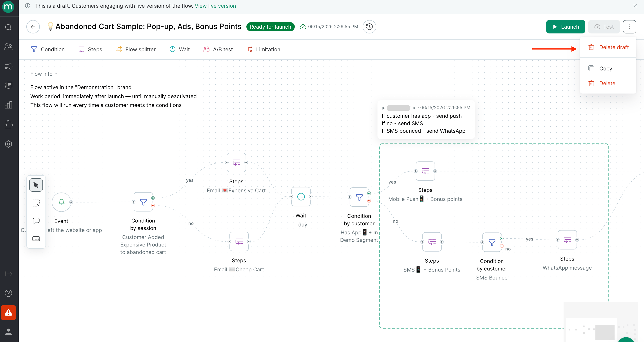Open the comment note about push and SMS

tap(426, 120)
